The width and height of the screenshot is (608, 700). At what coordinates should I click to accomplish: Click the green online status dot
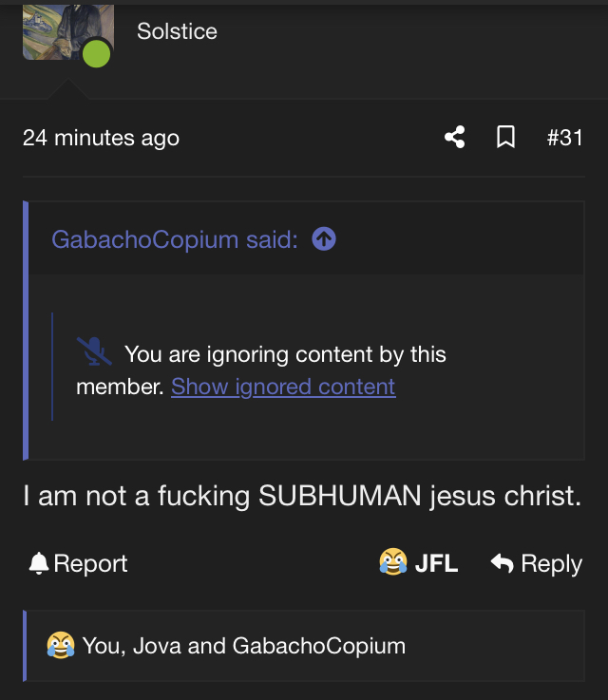96,53
